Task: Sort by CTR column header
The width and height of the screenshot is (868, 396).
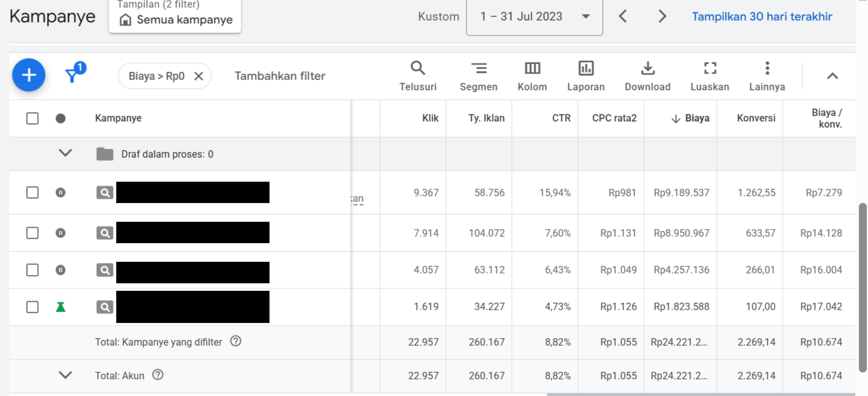Action: [x=561, y=118]
